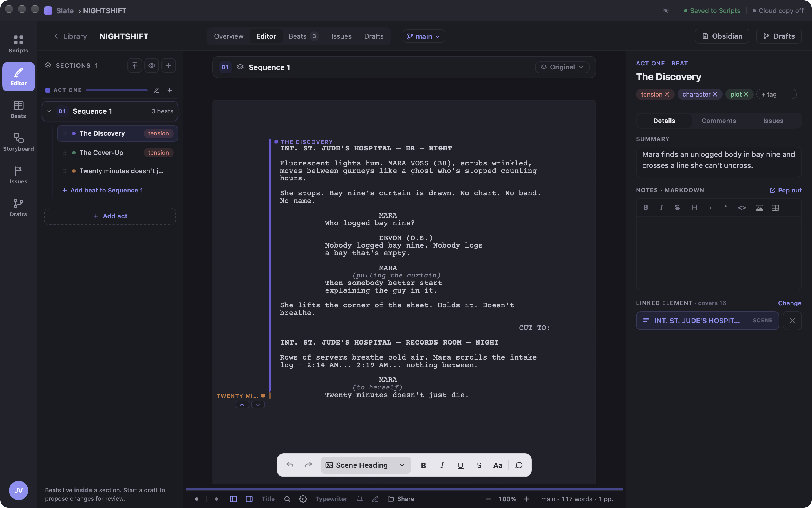Click the undo arrow in the floating toolbar
Viewport: 812px width, 508px height.
pyautogui.click(x=290, y=465)
